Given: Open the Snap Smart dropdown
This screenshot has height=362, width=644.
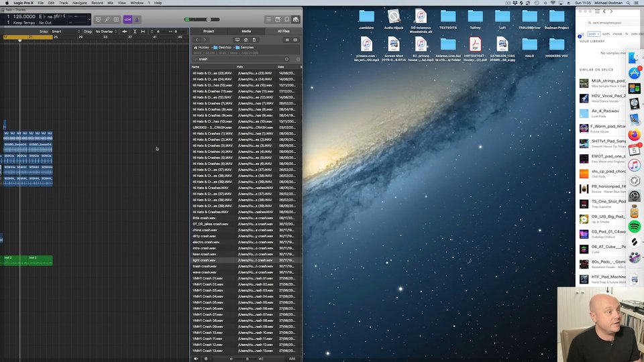Looking at the screenshot, I should click(66, 32).
